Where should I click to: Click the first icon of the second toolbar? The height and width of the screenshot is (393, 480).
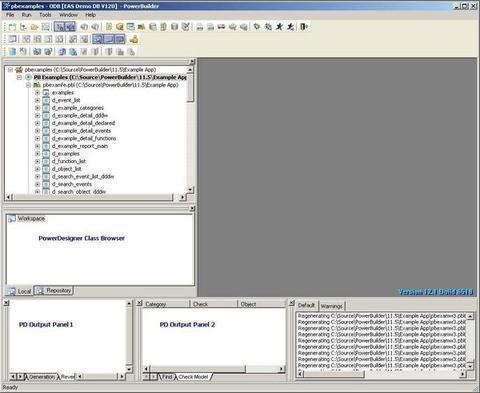(x=12, y=39)
